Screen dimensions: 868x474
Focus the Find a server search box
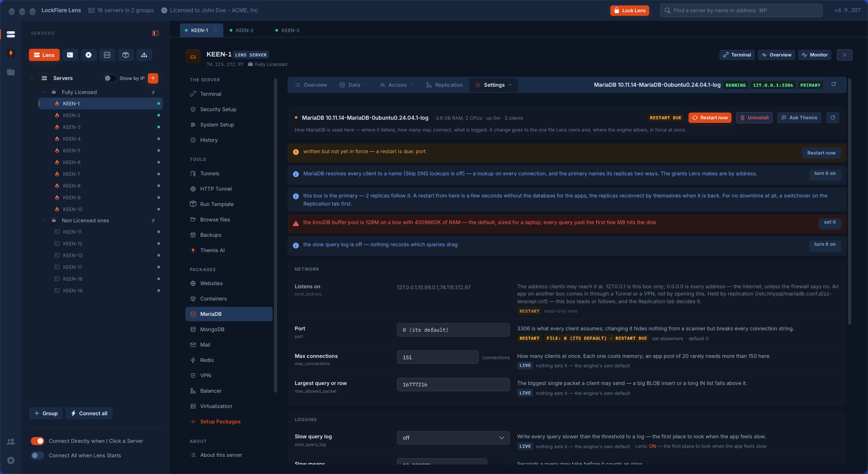click(741, 10)
